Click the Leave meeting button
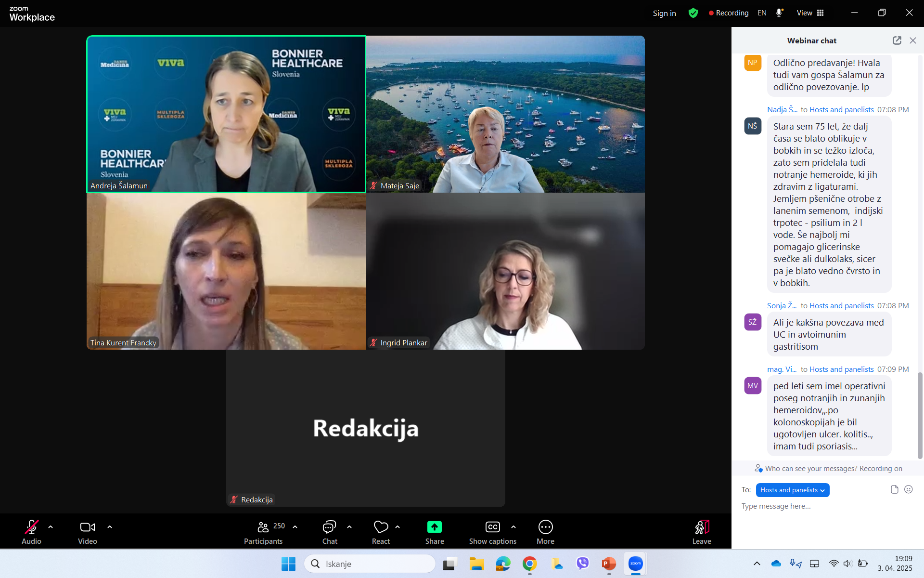This screenshot has height=578, width=924. 701,527
